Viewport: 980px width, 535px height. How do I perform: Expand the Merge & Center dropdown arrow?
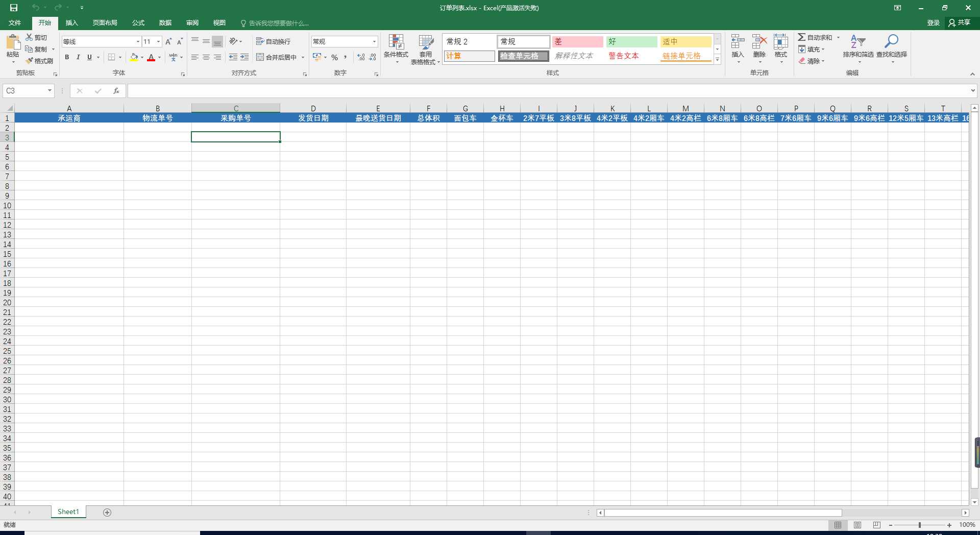[303, 57]
